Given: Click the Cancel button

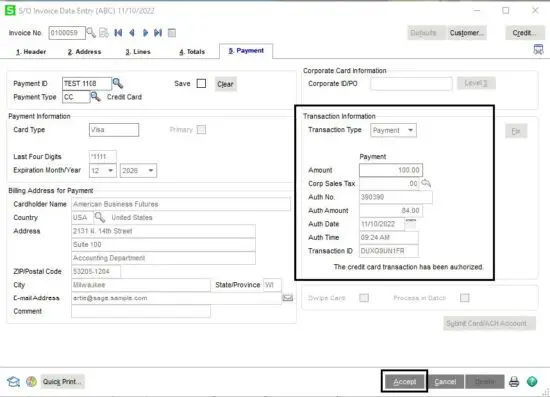Looking at the screenshot, I should [445, 381].
